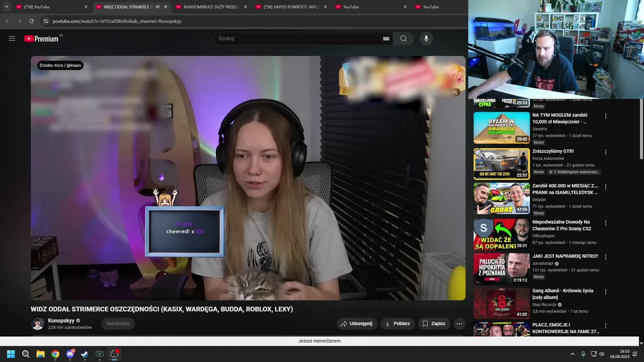Download the video with Pobierz
Image resolution: width=644 pixels, height=362 pixels.
point(397,324)
